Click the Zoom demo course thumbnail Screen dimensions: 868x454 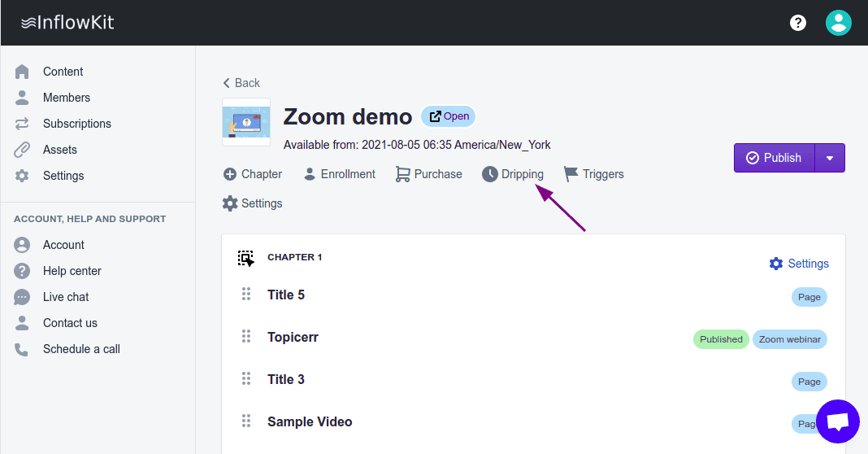click(x=245, y=122)
